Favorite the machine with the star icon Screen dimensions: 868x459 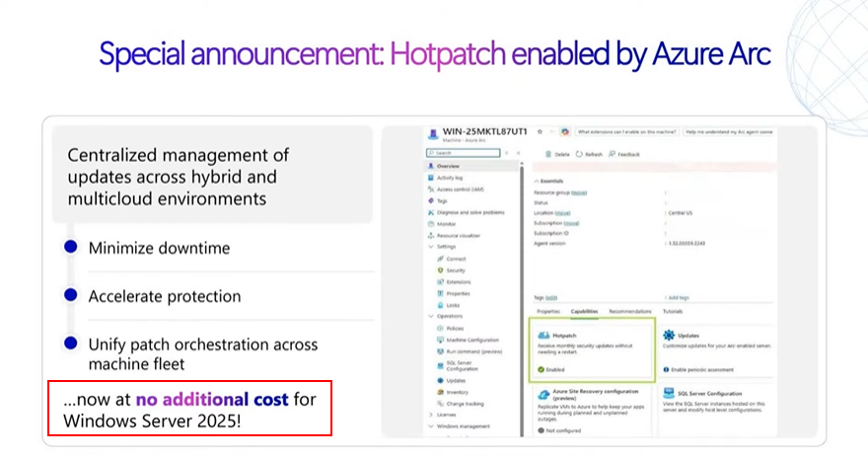coord(540,131)
